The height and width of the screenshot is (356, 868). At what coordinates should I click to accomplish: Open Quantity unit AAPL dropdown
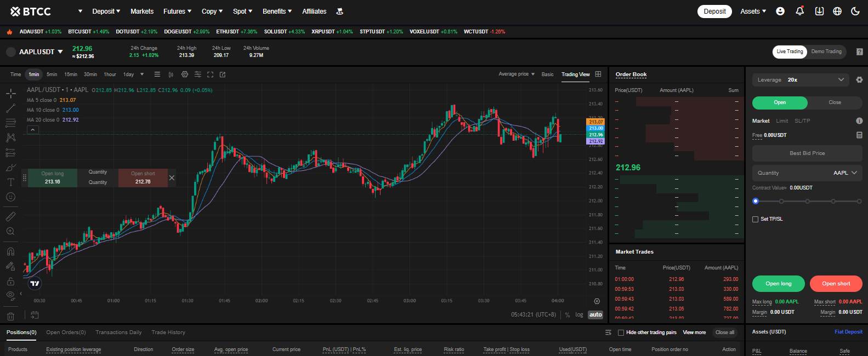[844, 173]
